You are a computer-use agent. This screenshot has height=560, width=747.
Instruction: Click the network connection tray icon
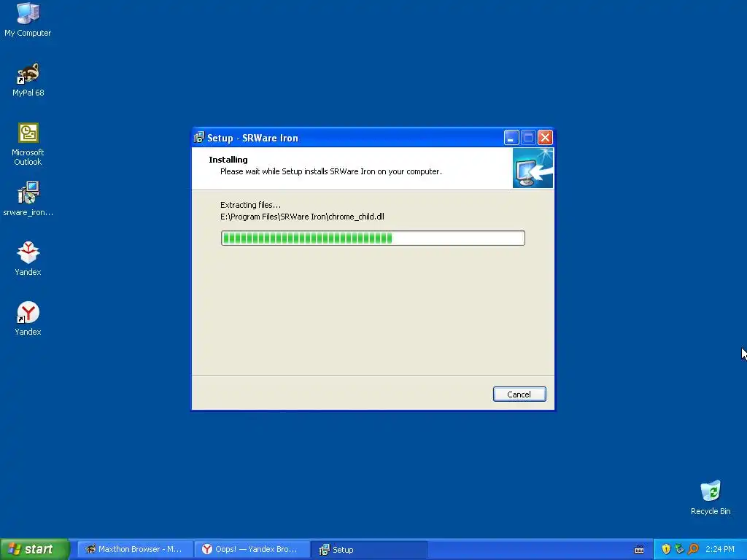click(x=679, y=549)
